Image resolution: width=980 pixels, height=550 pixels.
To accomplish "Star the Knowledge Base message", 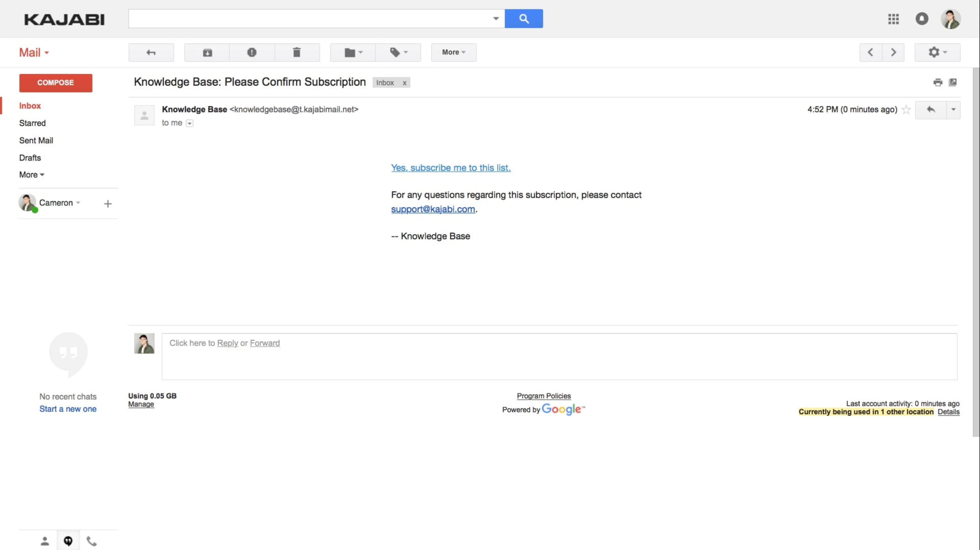I will [906, 109].
